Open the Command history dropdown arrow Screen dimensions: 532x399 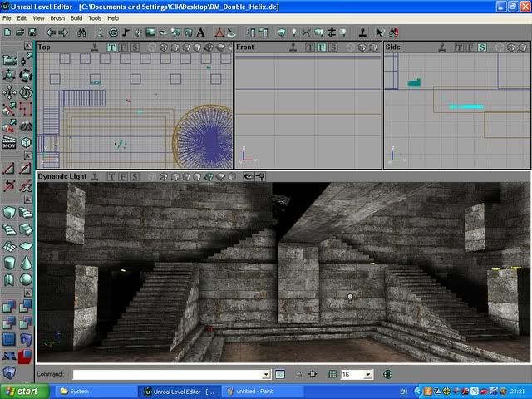pos(266,375)
